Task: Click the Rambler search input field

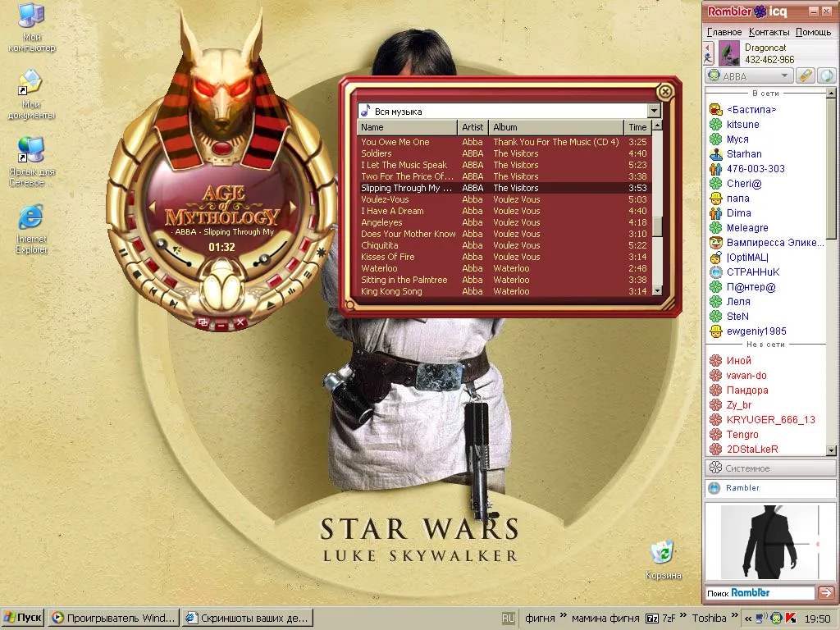Action: click(760, 592)
